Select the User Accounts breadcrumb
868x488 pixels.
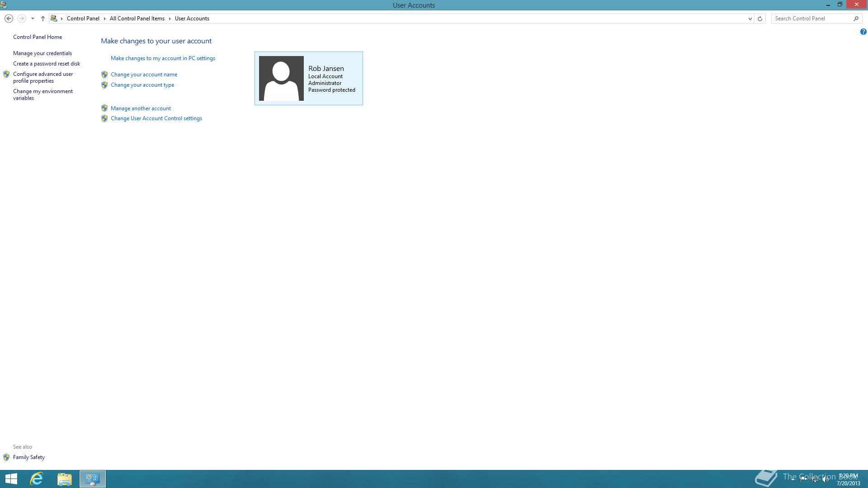click(192, 19)
